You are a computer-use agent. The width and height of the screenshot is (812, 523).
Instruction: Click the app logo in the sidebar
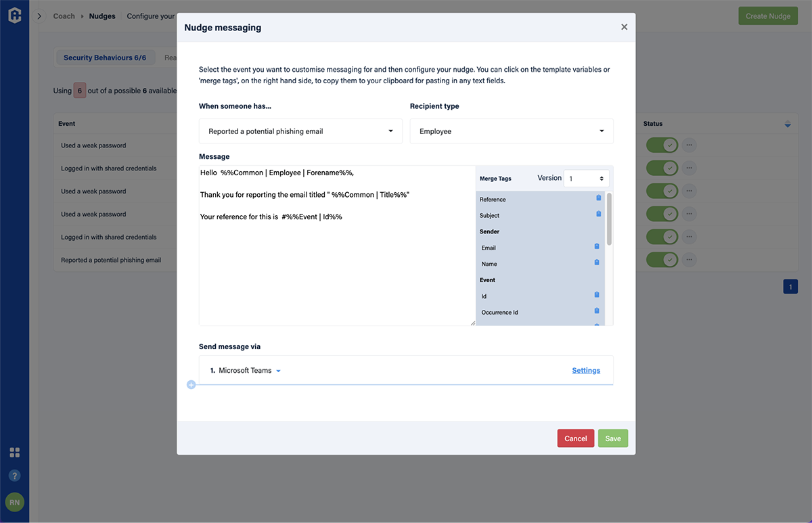(x=14, y=15)
